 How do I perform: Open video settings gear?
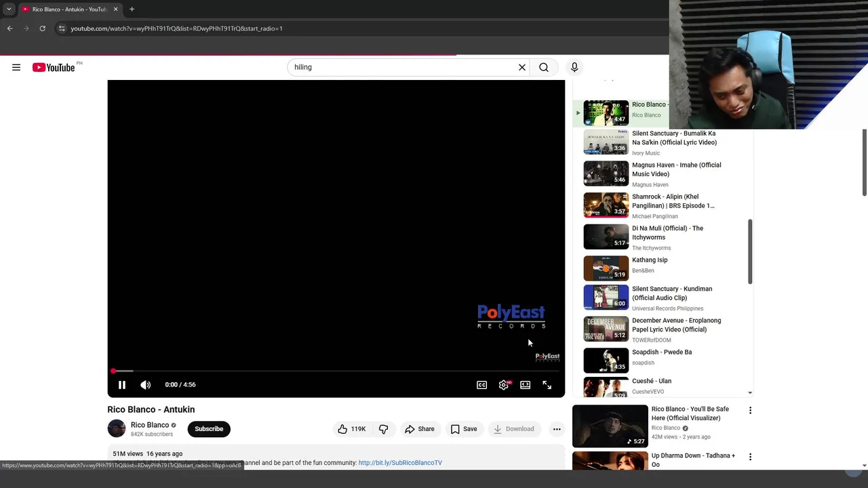coord(503,385)
